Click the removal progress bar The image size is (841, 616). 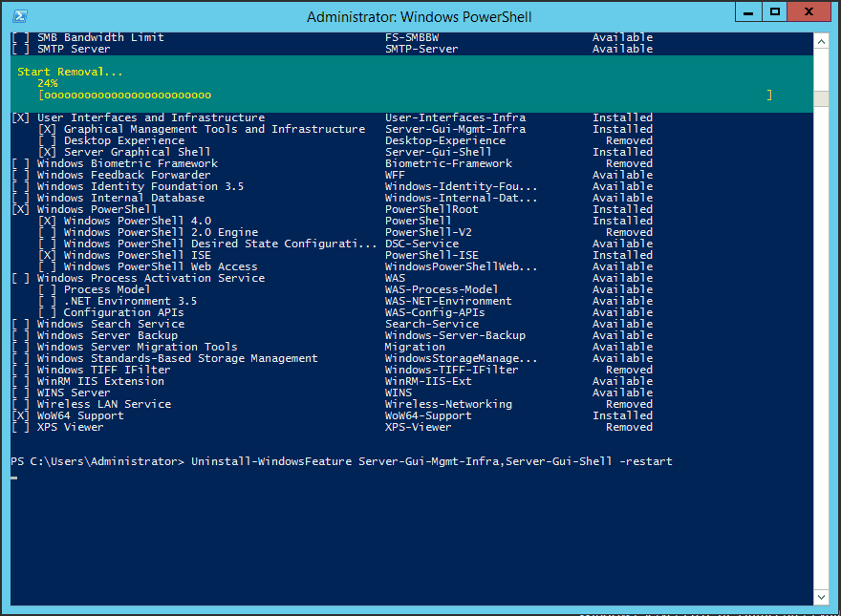pyautogui.click(x=405, y=95)
